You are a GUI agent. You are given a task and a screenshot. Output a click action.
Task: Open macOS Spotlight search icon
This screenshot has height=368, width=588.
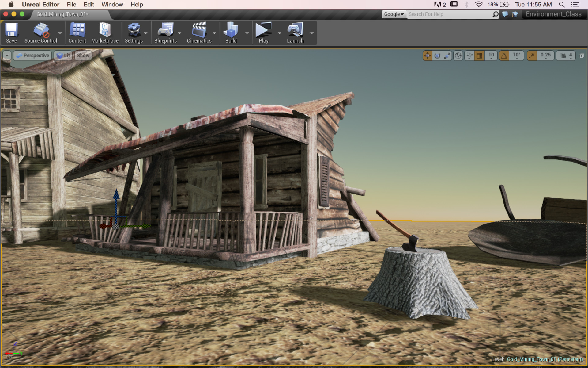562,4
